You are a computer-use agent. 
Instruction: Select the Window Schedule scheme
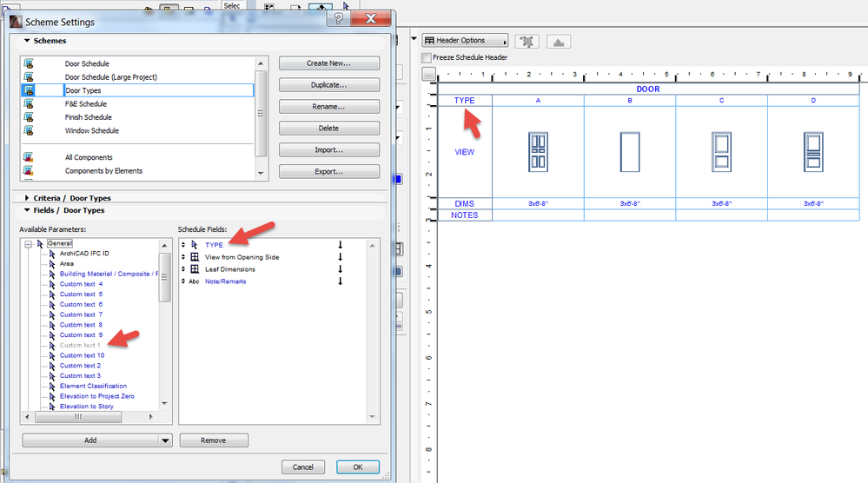point(92,130)
